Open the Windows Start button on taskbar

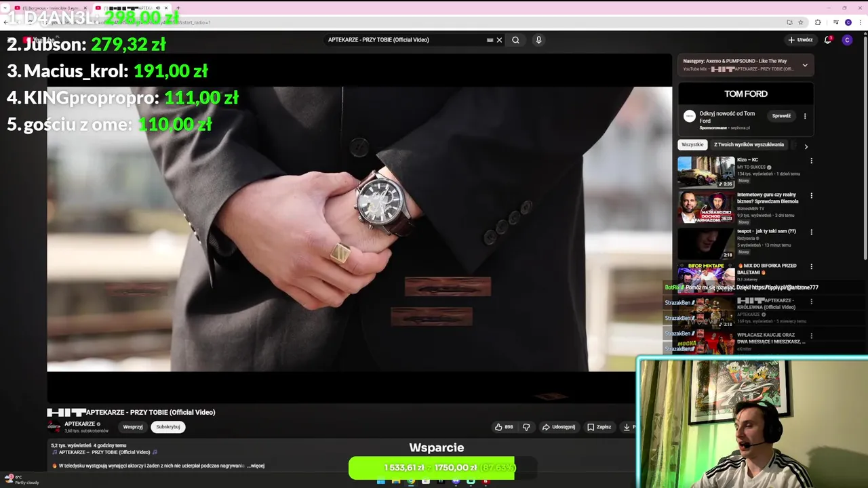[x=381, y=482]
